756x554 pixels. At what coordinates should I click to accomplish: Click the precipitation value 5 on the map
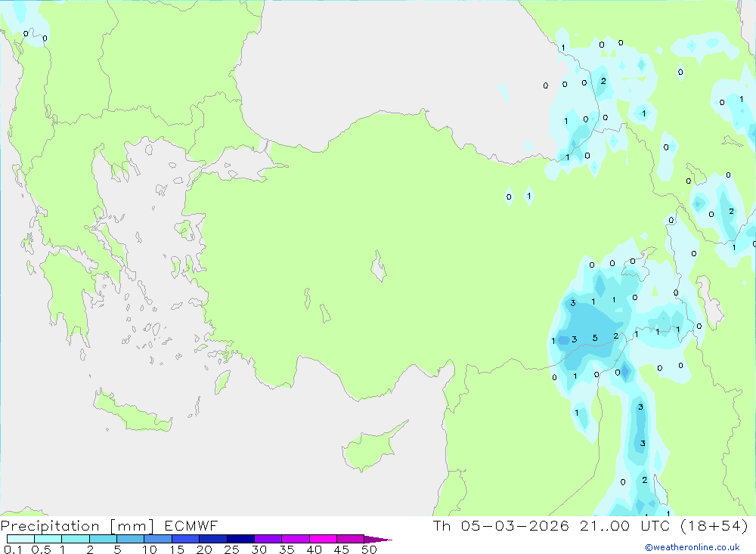(x=595, y=338)
